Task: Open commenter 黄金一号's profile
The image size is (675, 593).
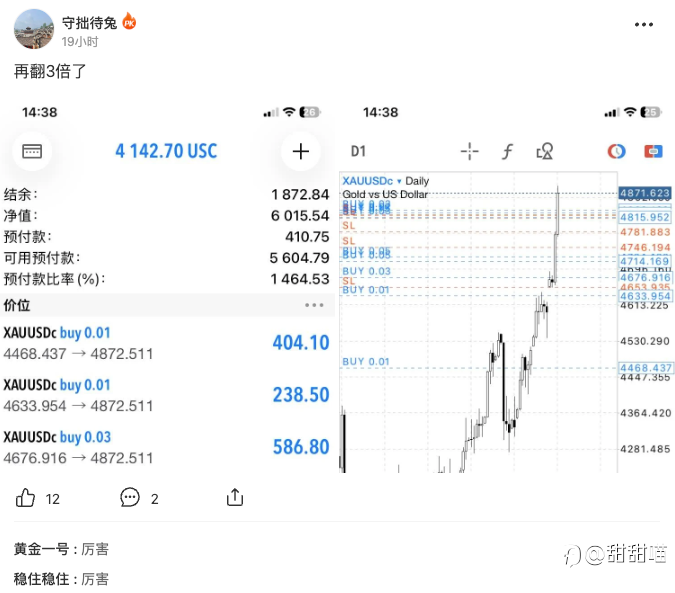Action: click(x=41, y=549)
